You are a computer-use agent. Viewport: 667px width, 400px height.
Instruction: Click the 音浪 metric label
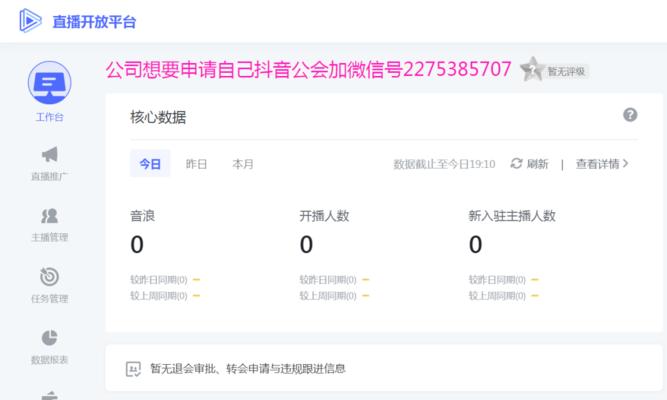pyautogui.click(x=143, y=216)
